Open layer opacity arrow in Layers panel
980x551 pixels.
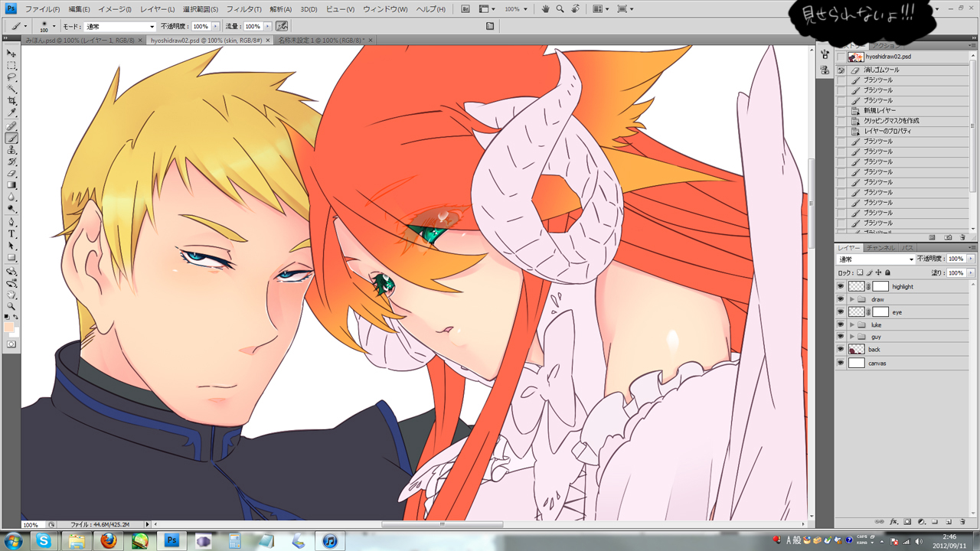click(972, 259)
